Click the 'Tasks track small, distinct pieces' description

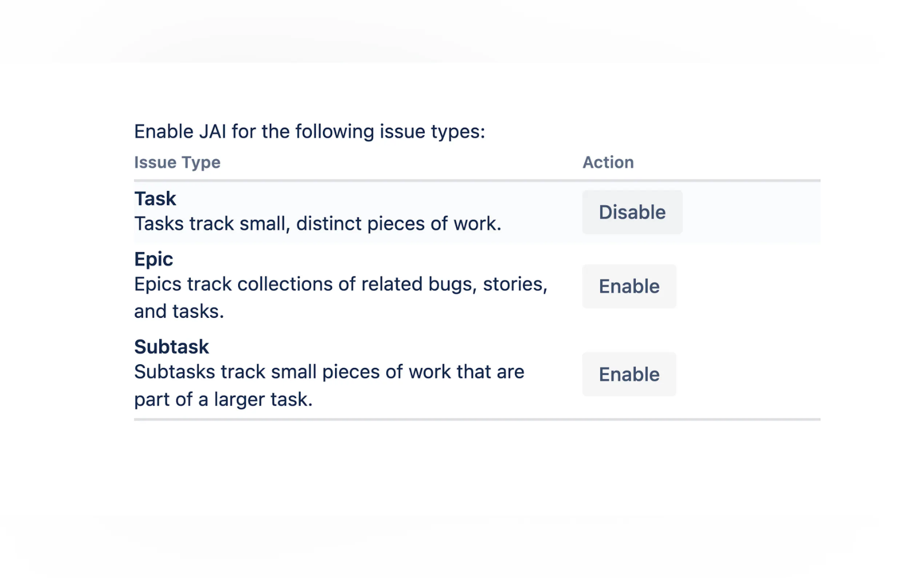pos(317,223)
